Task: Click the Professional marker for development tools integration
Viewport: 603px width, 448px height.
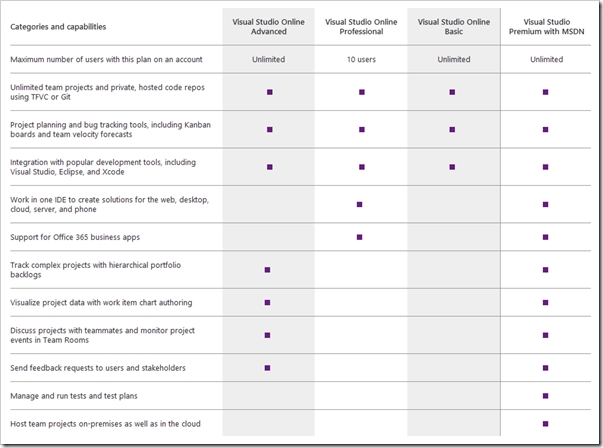Action: coord(360,166)
